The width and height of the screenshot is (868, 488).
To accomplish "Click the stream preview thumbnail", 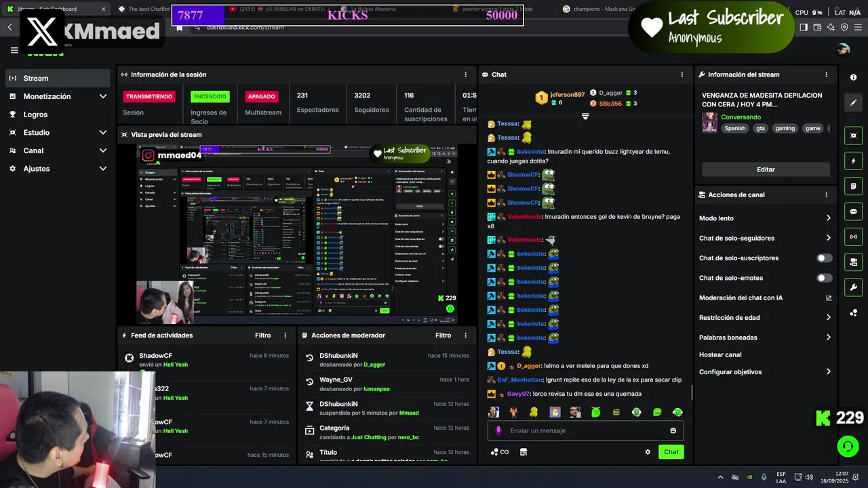I will (297, 234).
